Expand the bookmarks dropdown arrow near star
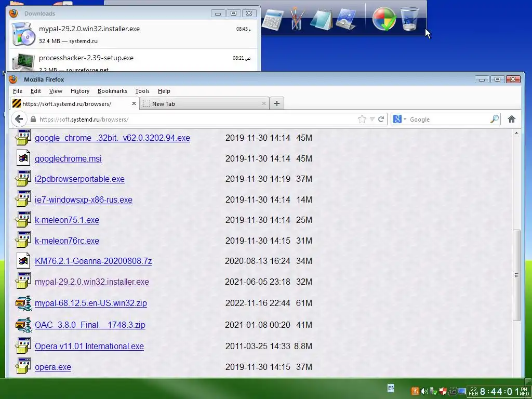The height and width of the screenshot is (399, 532). [x=372, y=119]
